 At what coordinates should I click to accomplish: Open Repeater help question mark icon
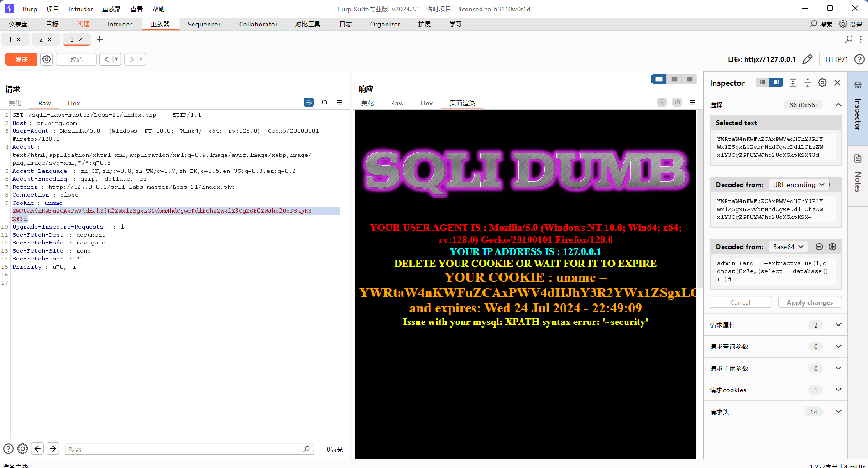(x=859, y=59)
